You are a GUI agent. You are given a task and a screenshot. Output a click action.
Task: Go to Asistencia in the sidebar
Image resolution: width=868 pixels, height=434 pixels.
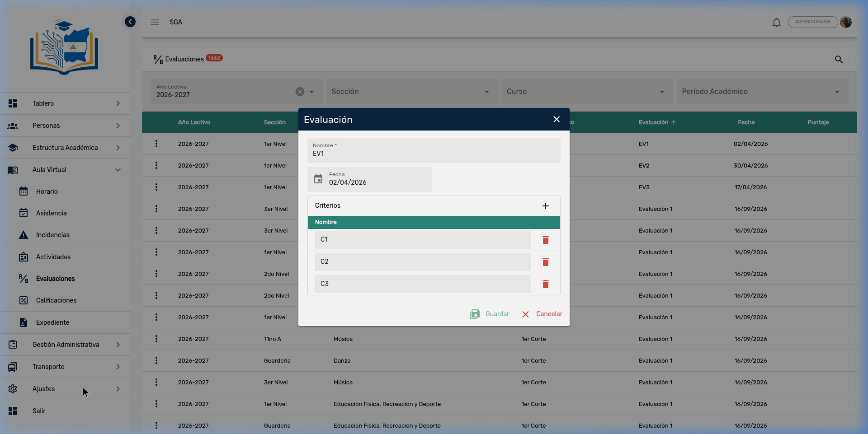pyautogui.click(x=51, y=213)
